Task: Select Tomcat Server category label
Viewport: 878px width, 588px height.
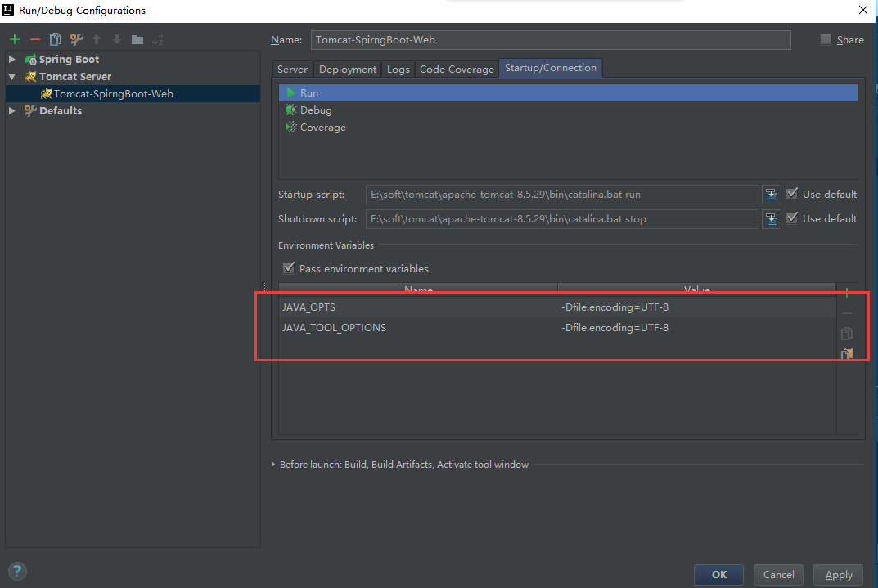Action: tap(75, 77)
